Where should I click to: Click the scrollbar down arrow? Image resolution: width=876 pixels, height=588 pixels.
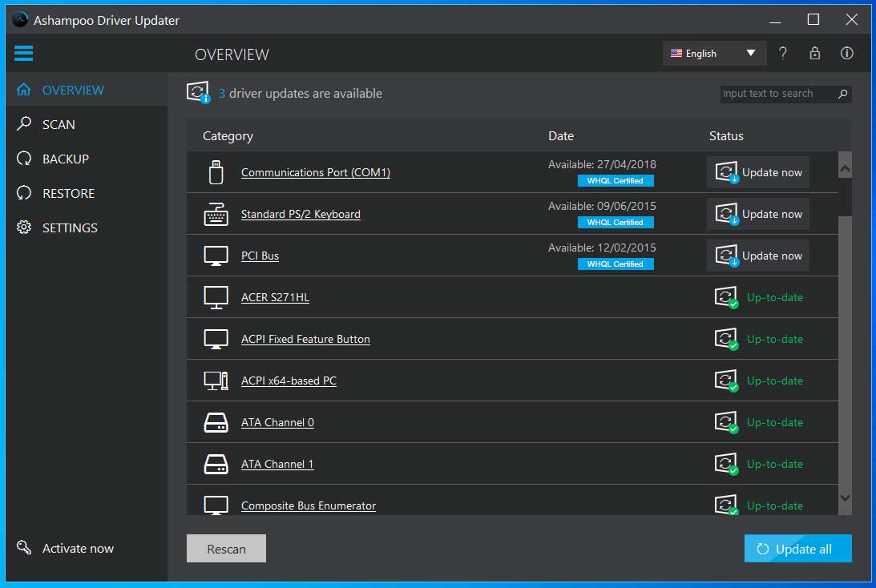point(845,497)
